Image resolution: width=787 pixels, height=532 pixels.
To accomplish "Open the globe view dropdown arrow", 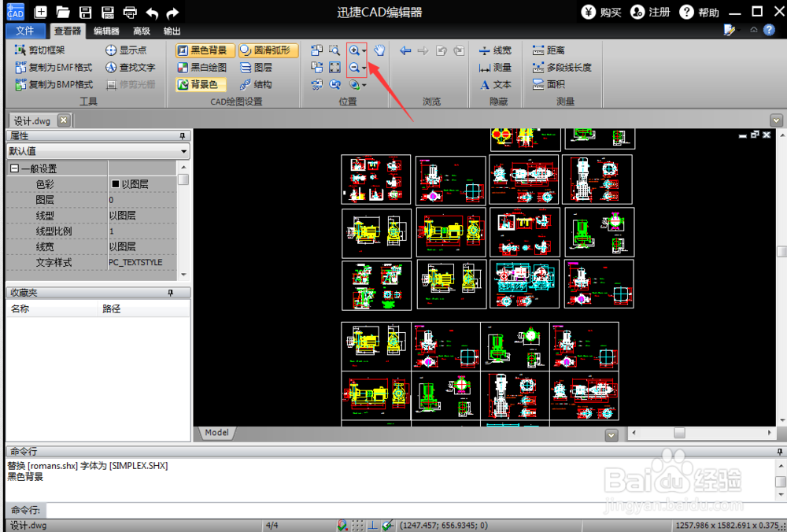I will [x=364, y=85].
